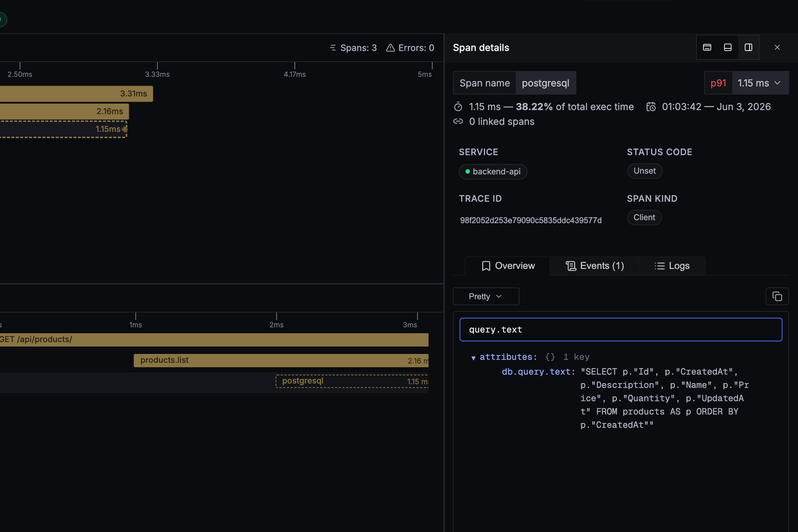
Task: Click the 0 linked spans link icon
Action: click(x=458, y=122)
